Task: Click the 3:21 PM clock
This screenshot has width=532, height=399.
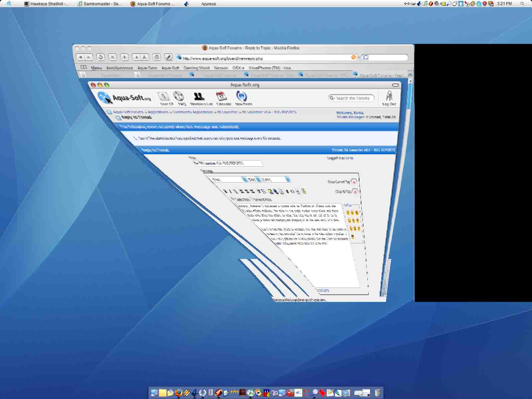Action: click(504, 4)
